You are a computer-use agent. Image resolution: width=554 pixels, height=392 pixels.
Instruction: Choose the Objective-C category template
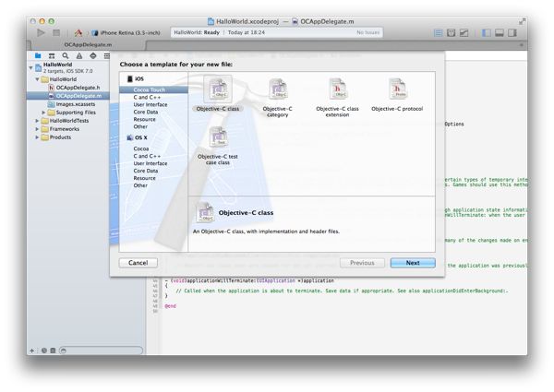click(x=277, y=98)
